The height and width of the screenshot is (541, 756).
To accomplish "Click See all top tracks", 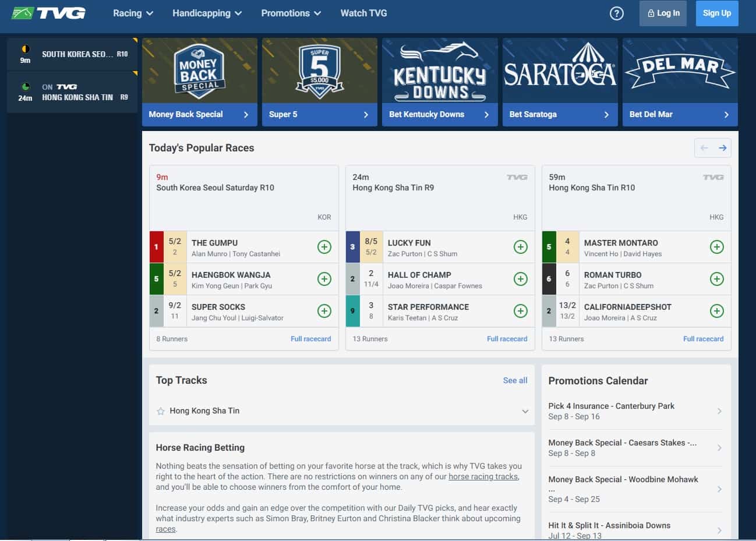I will pos(515,380).
